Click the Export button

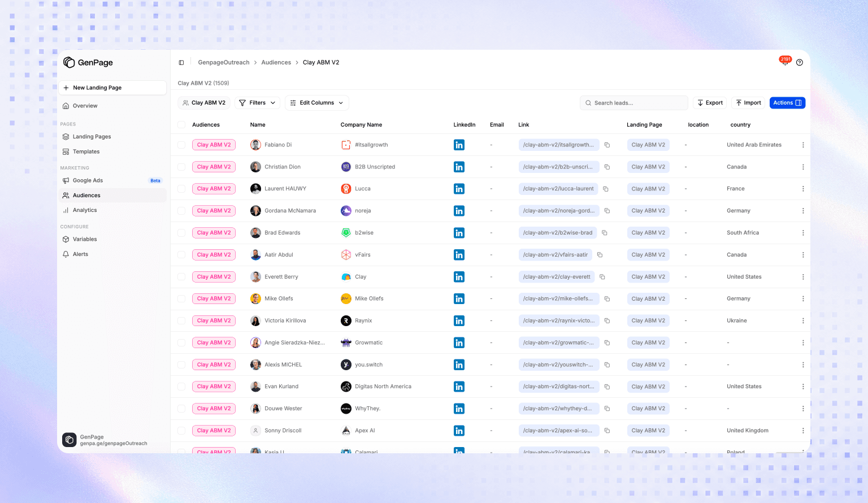click(x=710, y=103)
